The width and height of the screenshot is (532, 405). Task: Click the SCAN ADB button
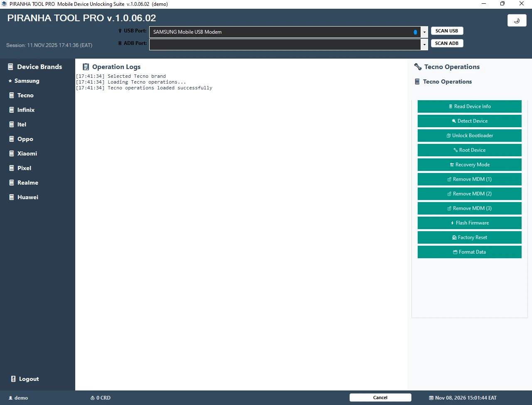click(x=447, y=43)
